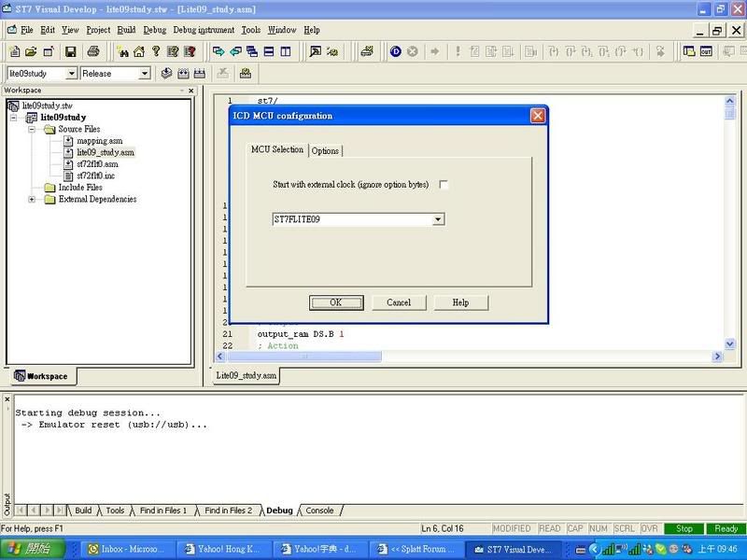Click the Workspace bottom tab
Viewport: 747px width, 560px height.
(41, 376)
